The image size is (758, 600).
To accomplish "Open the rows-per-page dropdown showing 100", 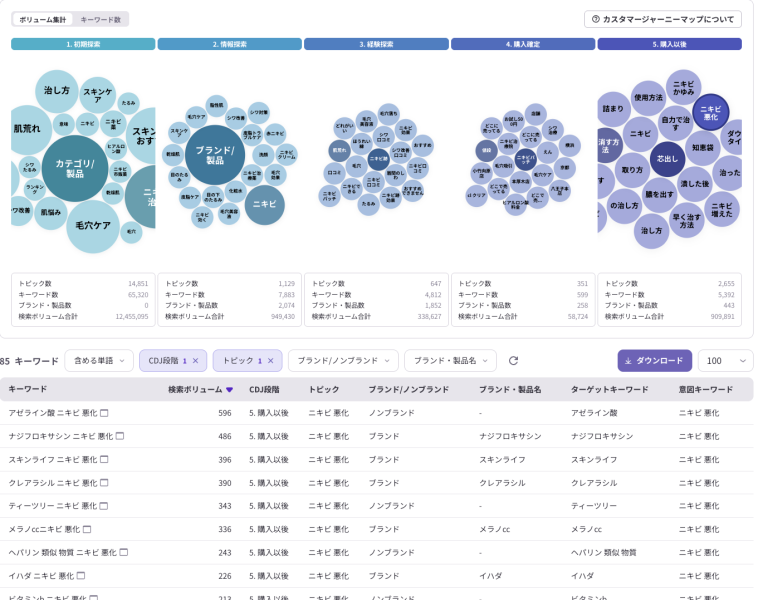I will [726, 361].
